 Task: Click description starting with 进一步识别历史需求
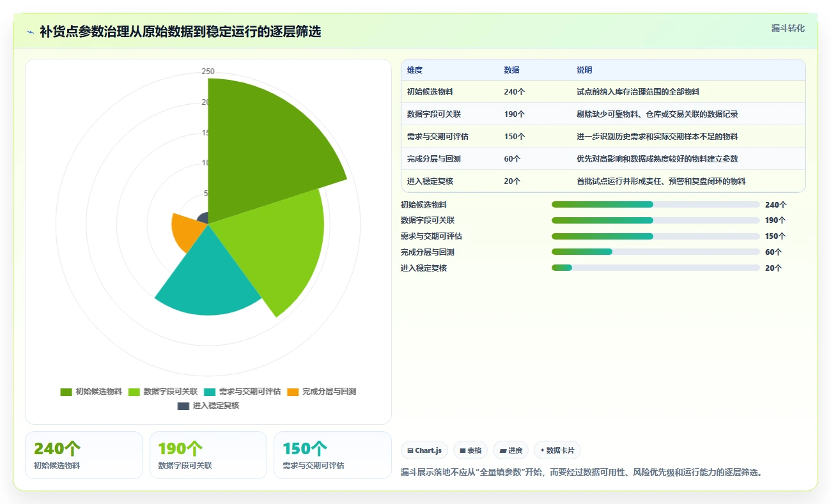(x=657, y=137)
